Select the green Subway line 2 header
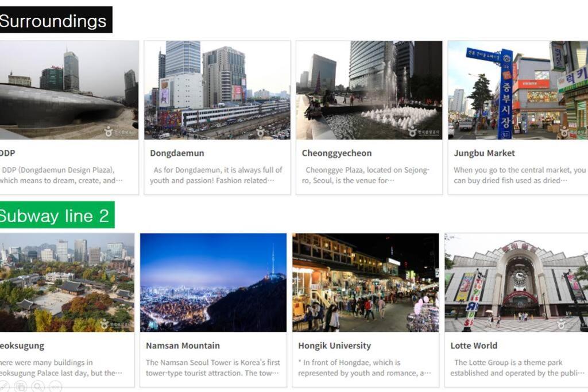This screenshot has height=392, width=588. tap(57, 215)
